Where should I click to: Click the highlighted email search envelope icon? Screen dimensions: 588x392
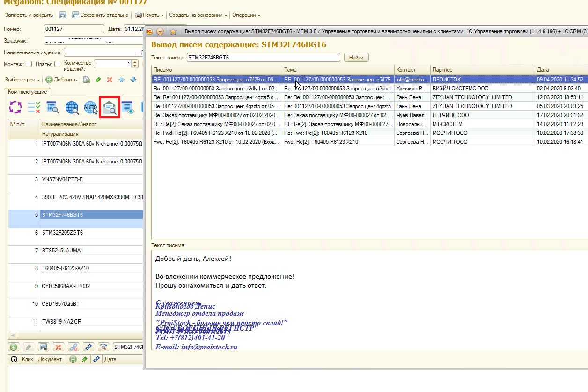(110, 107)
